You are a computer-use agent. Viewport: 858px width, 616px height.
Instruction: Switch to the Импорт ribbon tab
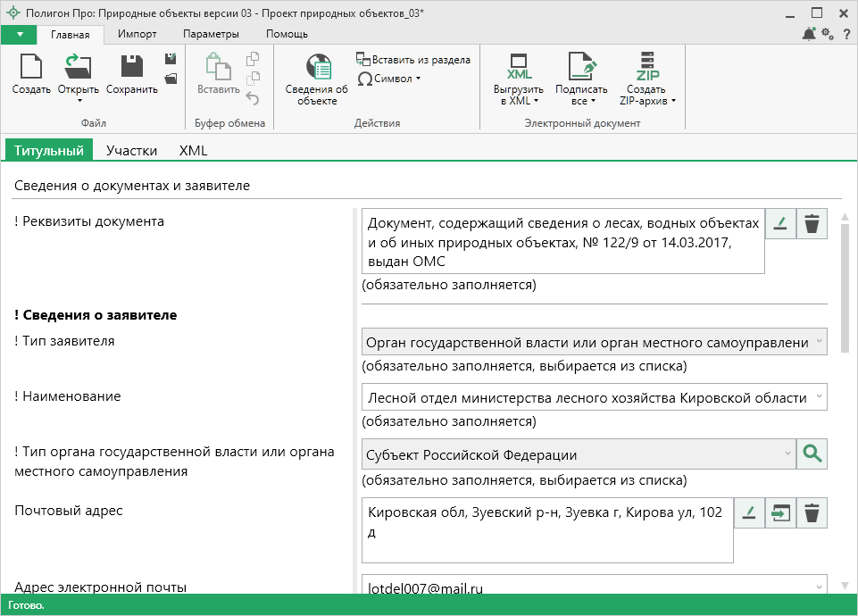[x=137, y=34]
